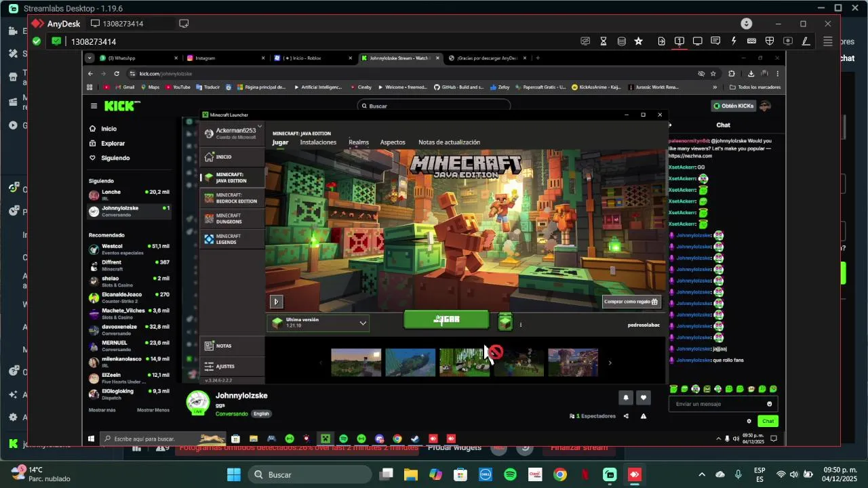Open the Westcol recommended channel
The width and height of the screenshot is (868, 488).
[x=129, y=249]
